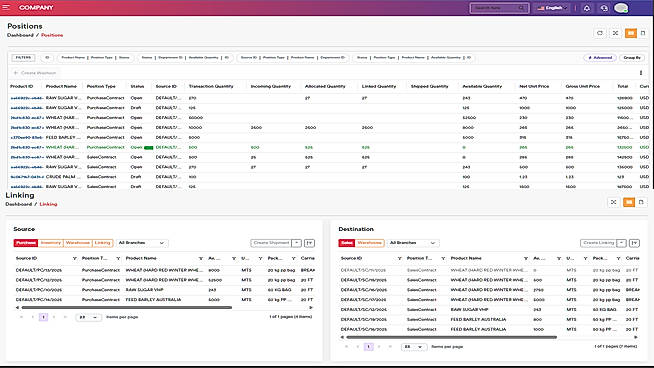Screen dimensions: 654x368
Task: Go to next page in Source pagination
Action: point(54,317)
